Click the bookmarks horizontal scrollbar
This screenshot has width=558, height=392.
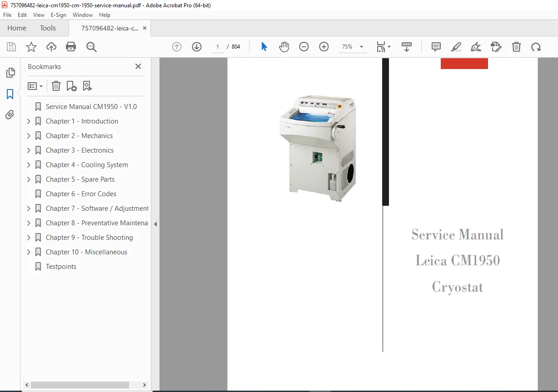point(80,385)
